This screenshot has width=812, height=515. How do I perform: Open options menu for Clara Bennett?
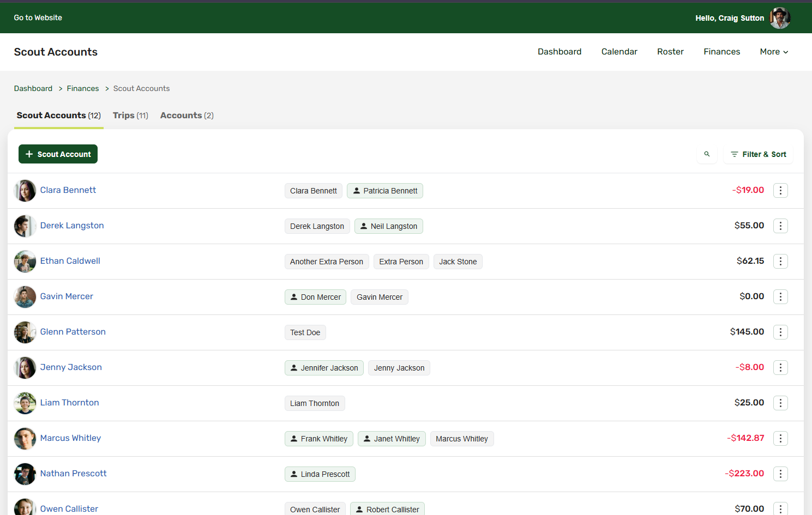point(780,190)
